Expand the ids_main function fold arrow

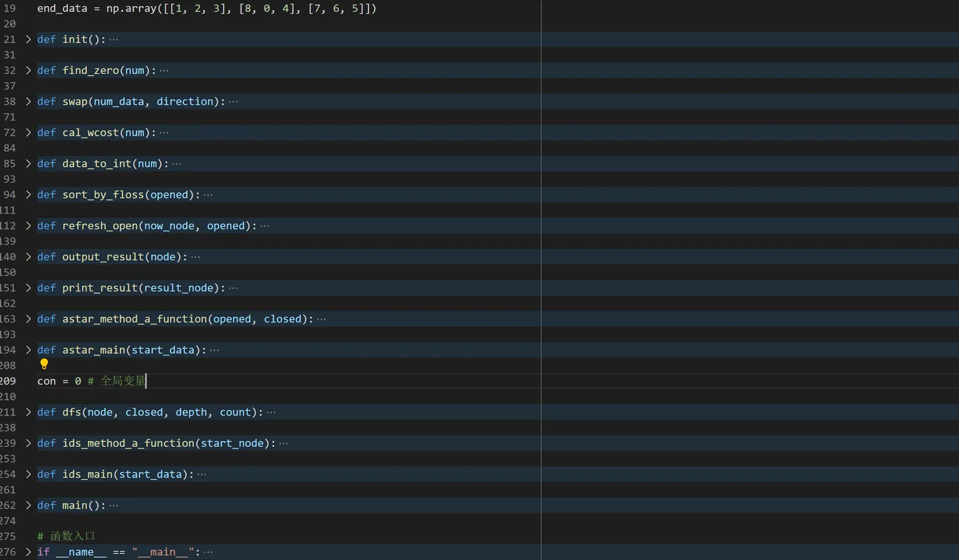pyautogui.click(x=28, y=474)
